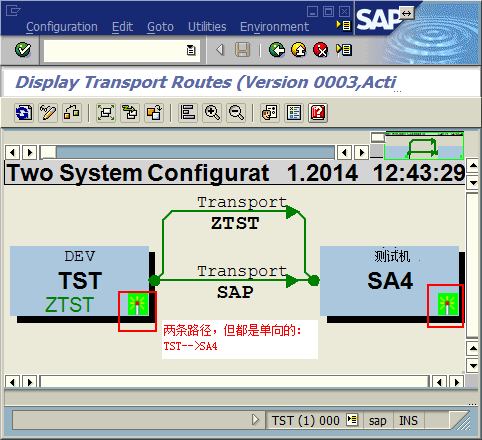This screenshot has height=440, width=482.
Task: Click the green checkmark Enter icon
Action: click(x=23, y=50)
